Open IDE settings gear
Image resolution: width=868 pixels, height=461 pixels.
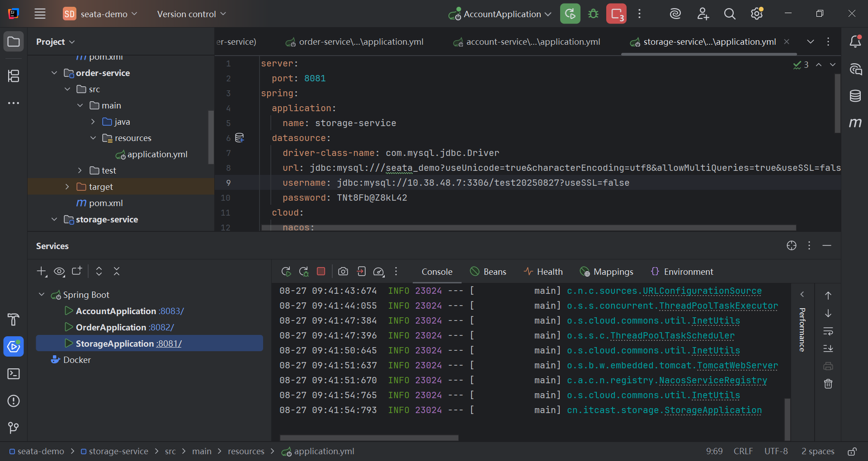pos(757,14)
